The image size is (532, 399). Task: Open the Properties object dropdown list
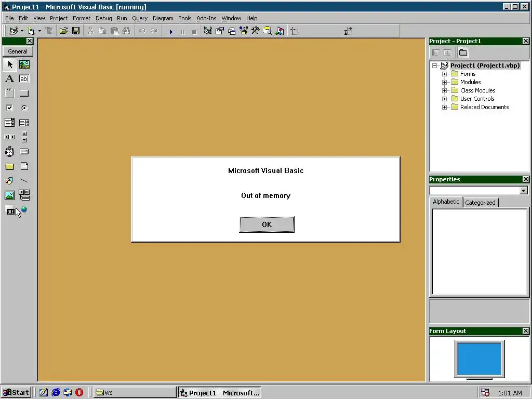pos(524,190)
